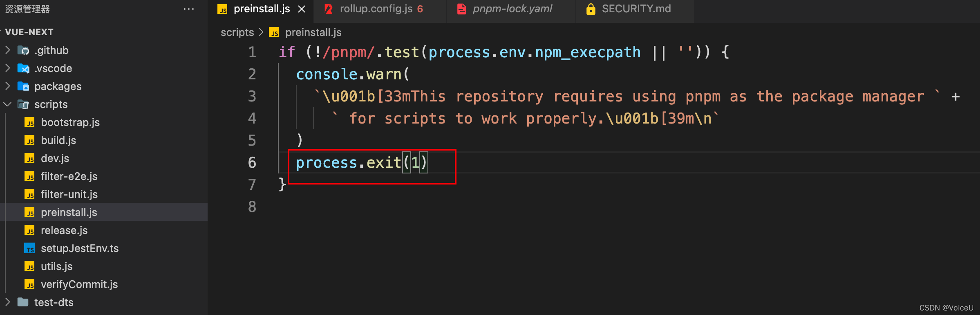Click the .github folder icon
Viewport: 980px width, 315px height.
pos(23,50)
